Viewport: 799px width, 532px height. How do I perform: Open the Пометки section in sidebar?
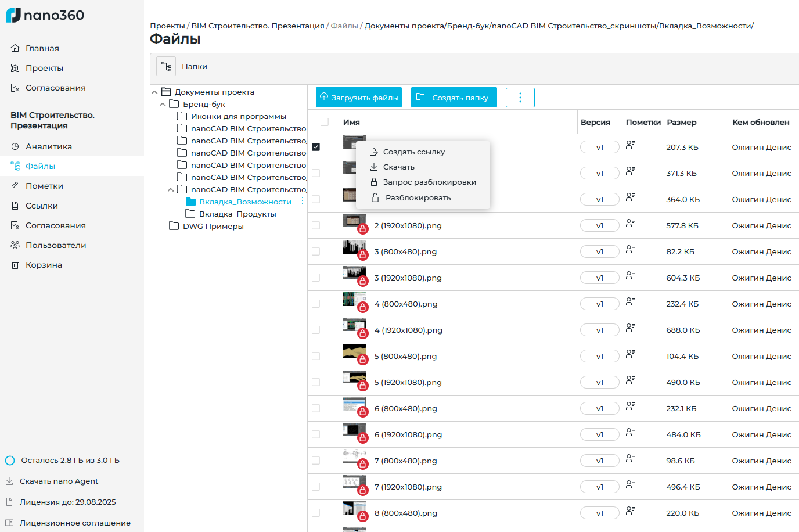pyautogui.click(x=43, y=185)
